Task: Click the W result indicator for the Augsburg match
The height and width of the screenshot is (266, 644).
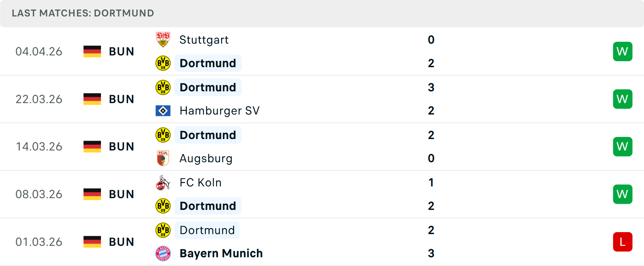Action: (623, 146)
